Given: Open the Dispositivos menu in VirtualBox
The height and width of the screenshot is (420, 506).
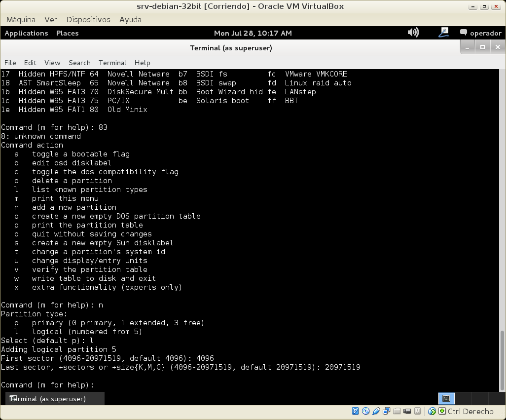Looking at the screenshot, I should coord(88,20).
